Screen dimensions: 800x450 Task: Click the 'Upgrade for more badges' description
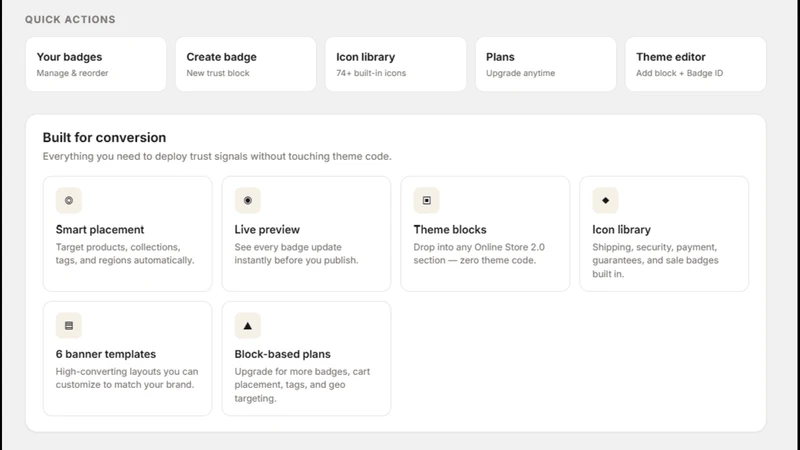pyautogui.click(x=302, y=385)
